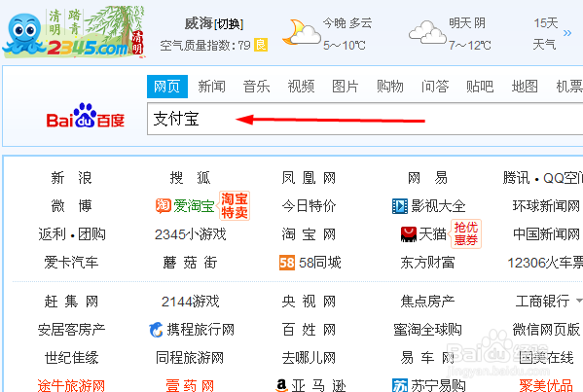Click the 空气质量指数 text
This screenshot has height=392, width=583.
click(205, 46)
